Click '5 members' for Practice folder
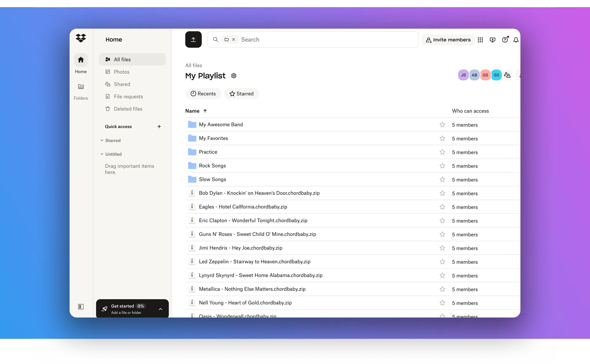The height and width of the screenshot is (364, 590). tap(465, 152)
